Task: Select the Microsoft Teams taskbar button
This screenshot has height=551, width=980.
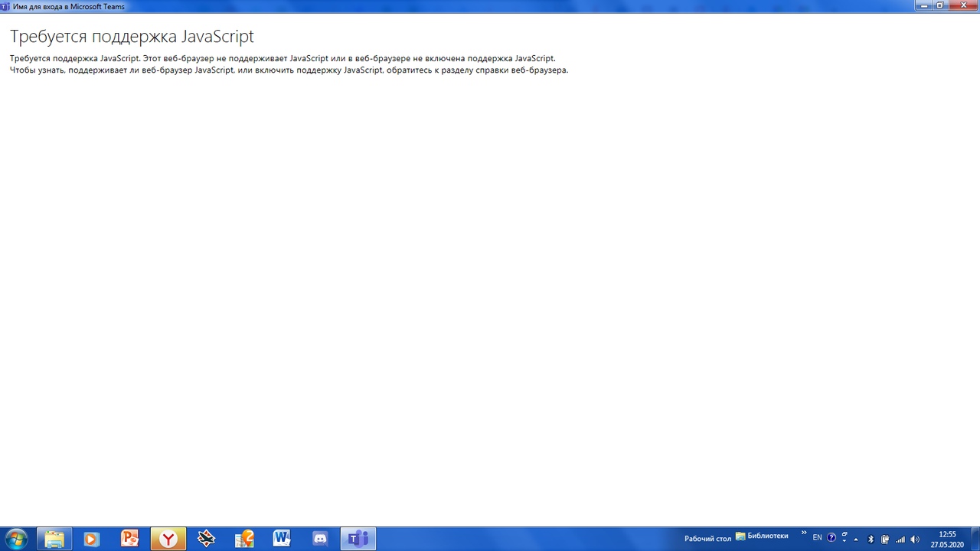Action: tap(358, 539)
